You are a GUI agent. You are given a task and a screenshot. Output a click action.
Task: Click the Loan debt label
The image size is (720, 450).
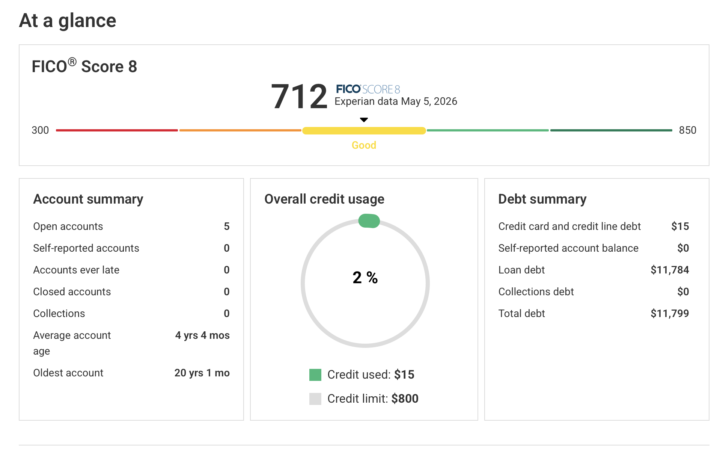tap(521, 270)
